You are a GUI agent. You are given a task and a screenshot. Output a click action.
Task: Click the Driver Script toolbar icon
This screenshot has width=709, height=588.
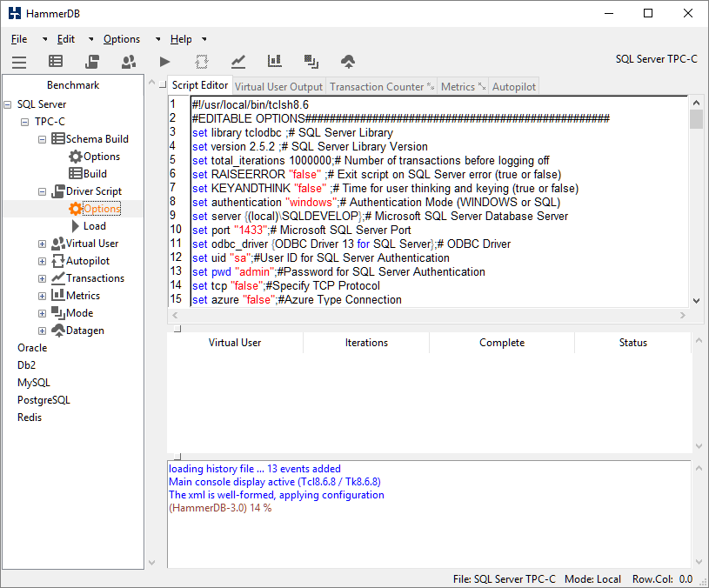(92, 62)
